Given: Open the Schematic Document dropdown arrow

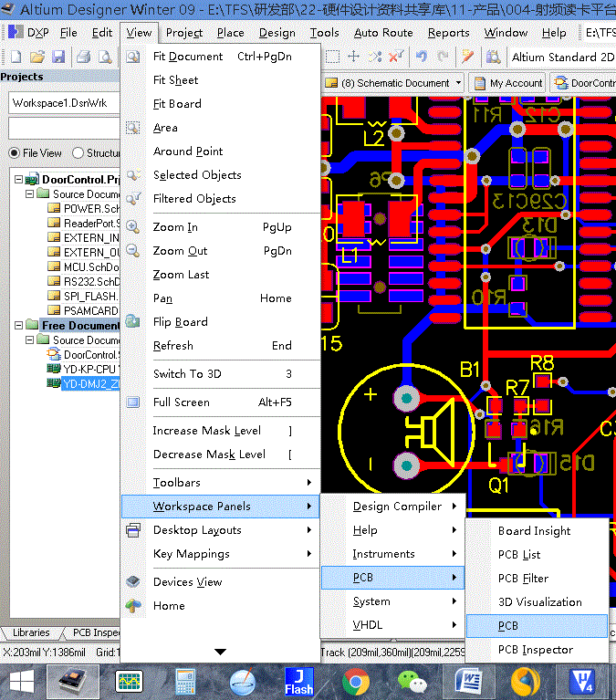Looking at the screenshot, I should tap(458, 83).
